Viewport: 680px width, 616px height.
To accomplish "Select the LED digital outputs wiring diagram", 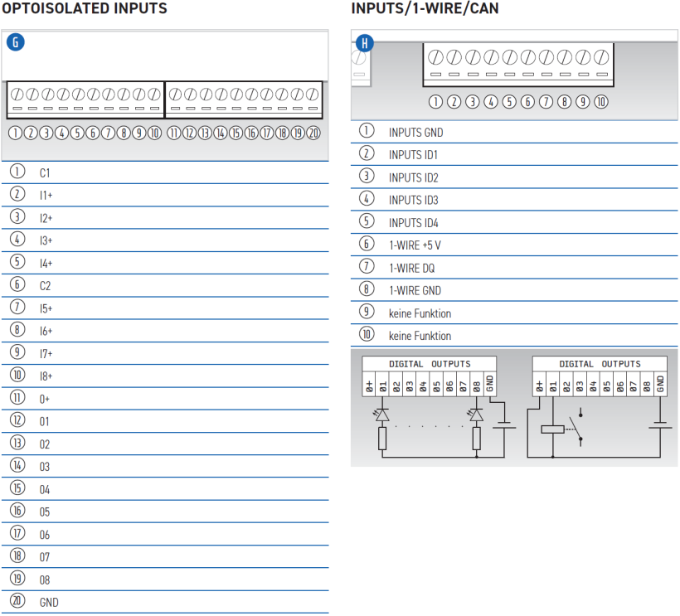I will pos(430,406).
